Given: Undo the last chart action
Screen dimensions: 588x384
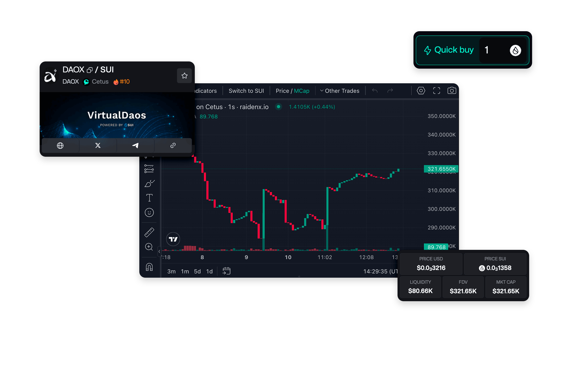Looking at the screenshot, I should (x=375, y=90).
